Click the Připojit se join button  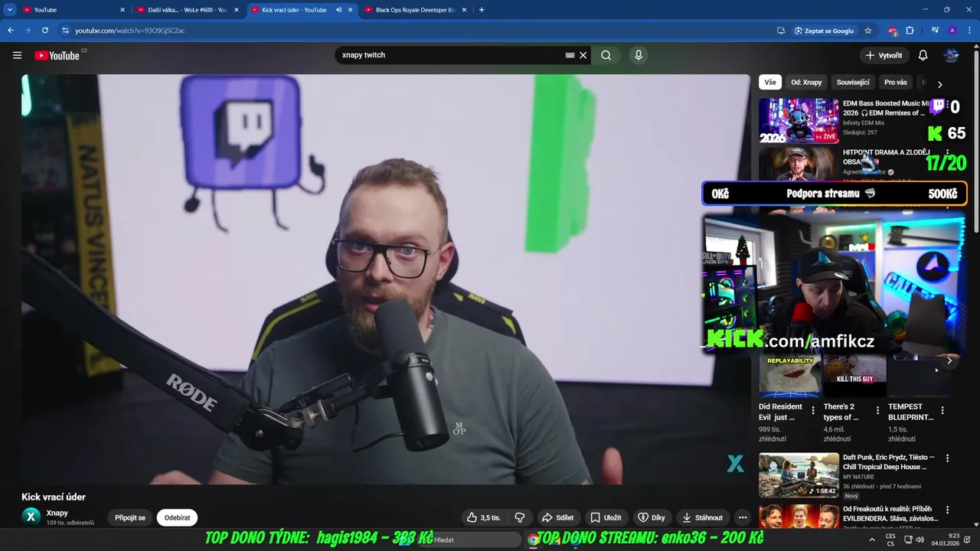(130, 518)
